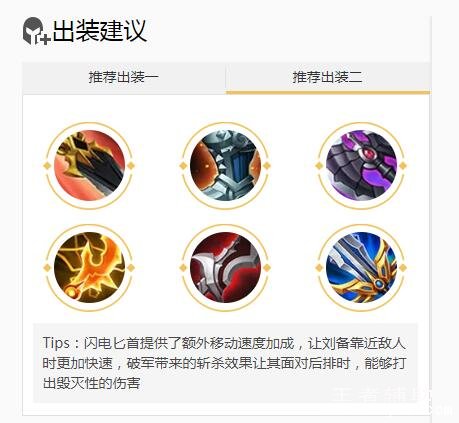Select the 推荐出装一 tab
The width and height of the screenshot is (459, 423).
coord(124,78)
